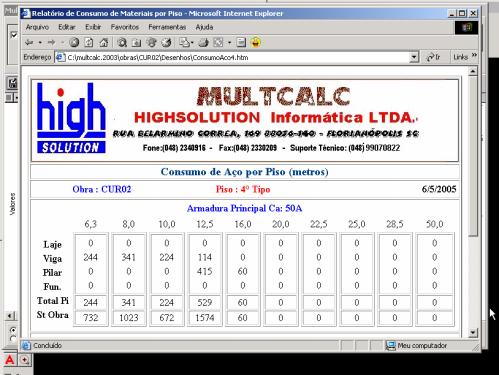Click the Pilar value 415

point(205,271)
